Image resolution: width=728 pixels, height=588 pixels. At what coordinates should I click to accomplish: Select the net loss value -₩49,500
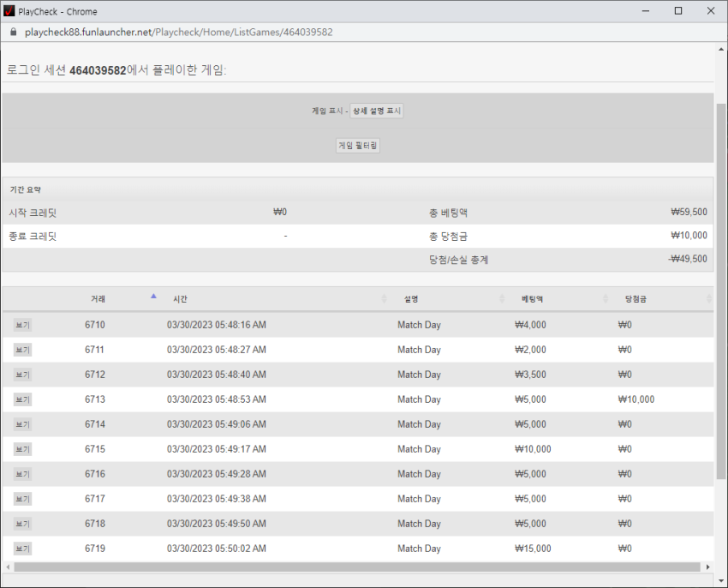point(688,259)
